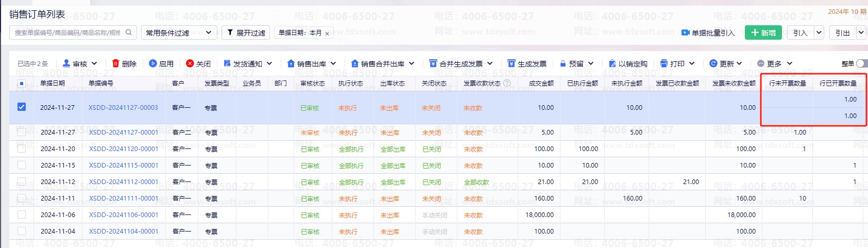Uncheck the XSDD-20241127-00003 row checkbox
Image resolution: width=868 pixels, height=248 pixels.
(21, 107)
